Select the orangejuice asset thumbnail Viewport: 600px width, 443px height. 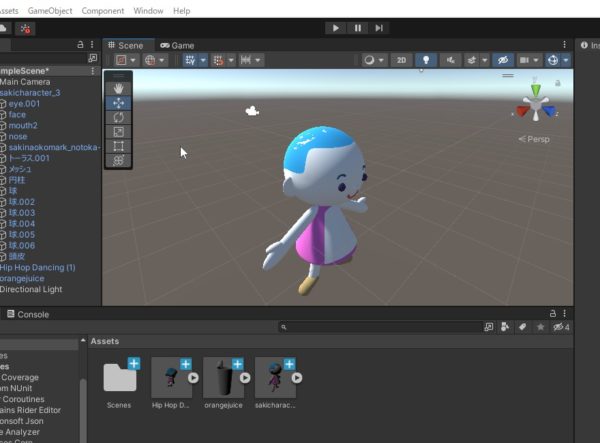pyautogui.click(x=223, y=378)
